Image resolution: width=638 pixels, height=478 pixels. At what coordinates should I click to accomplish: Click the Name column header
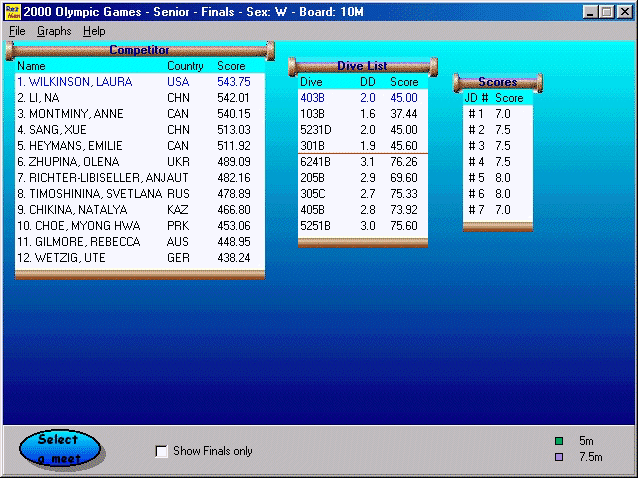31,66
